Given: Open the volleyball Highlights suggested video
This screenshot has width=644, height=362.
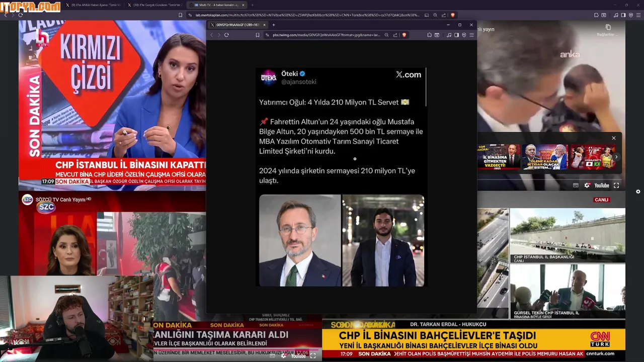Looking at the screenshot, I should point(593,157).
